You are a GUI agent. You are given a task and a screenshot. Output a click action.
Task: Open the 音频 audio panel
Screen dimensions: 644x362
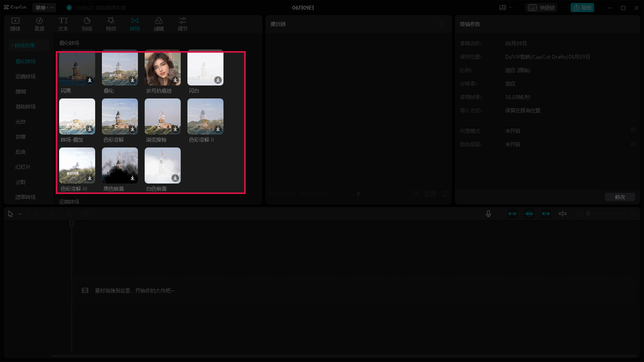click(x=39, y=23)
